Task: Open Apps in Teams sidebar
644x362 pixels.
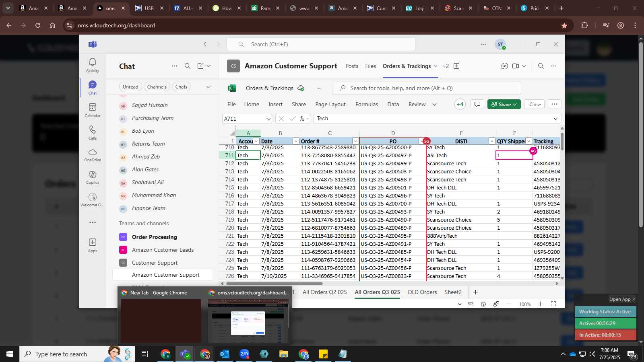Action: tap(93, 245)
